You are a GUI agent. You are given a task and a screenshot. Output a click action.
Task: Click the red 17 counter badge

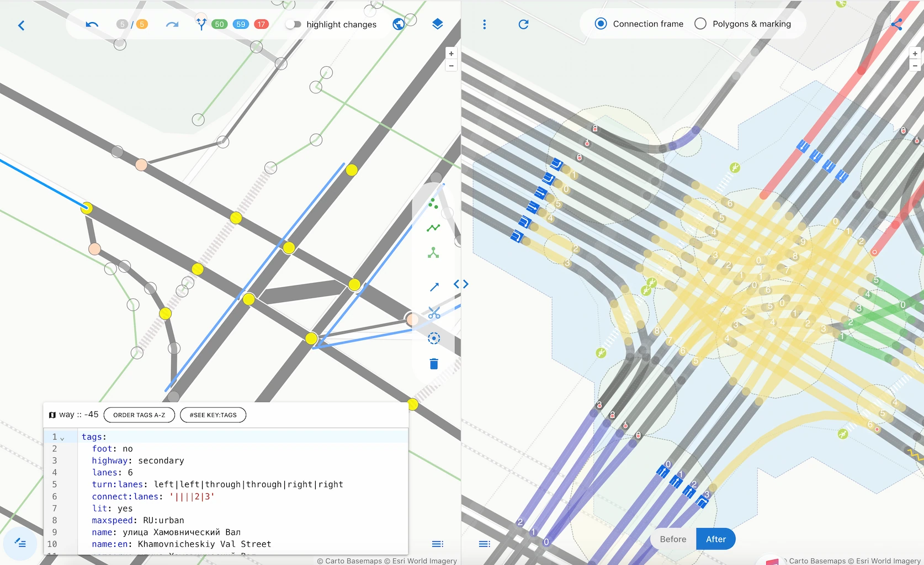pyautogui.click(x=261, y=24)
